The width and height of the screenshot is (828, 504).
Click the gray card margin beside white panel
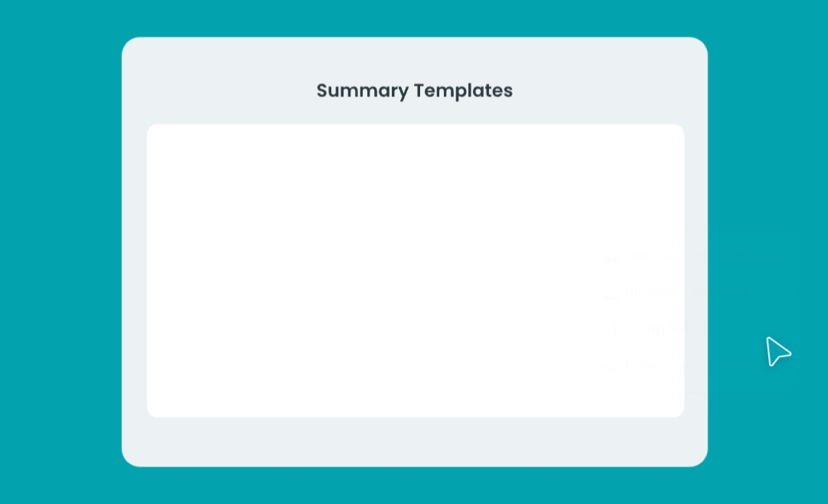click(134, 268)
